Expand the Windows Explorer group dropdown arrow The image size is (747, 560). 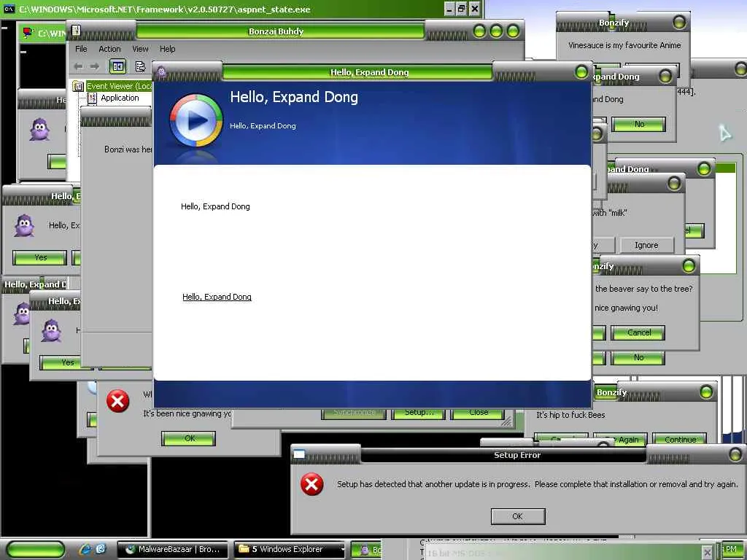(x=342, y=550)
